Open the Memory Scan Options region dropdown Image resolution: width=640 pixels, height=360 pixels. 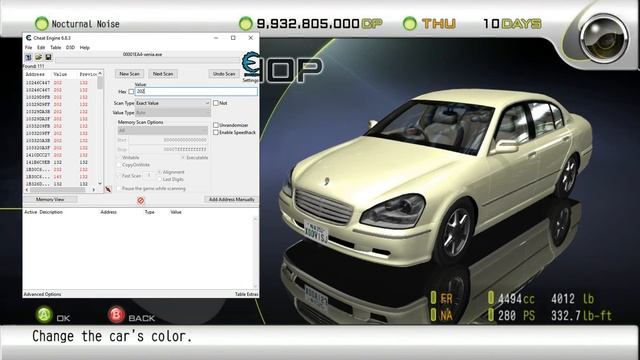click(163, 130)
